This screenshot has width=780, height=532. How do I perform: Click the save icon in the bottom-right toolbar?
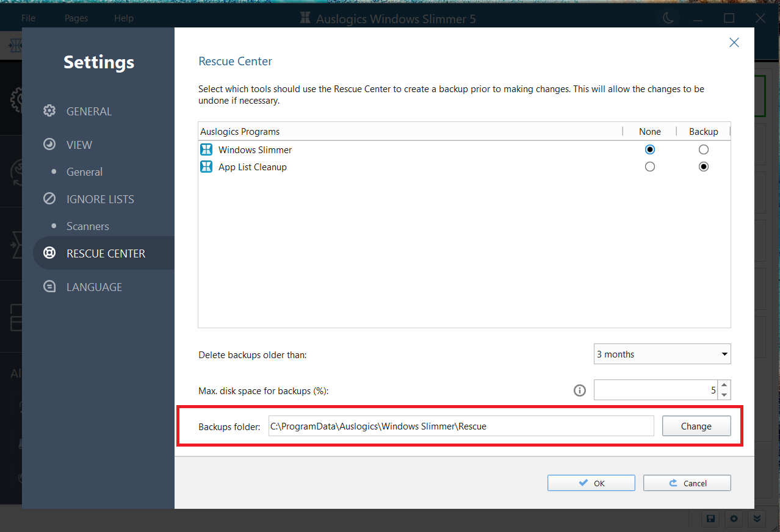pos(710,519)
